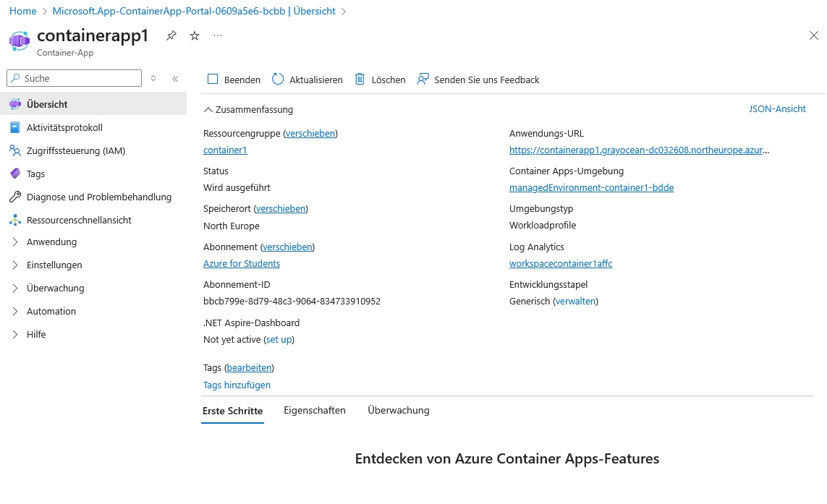Click the Aktualisieren refresh icon

coord(279,80)
